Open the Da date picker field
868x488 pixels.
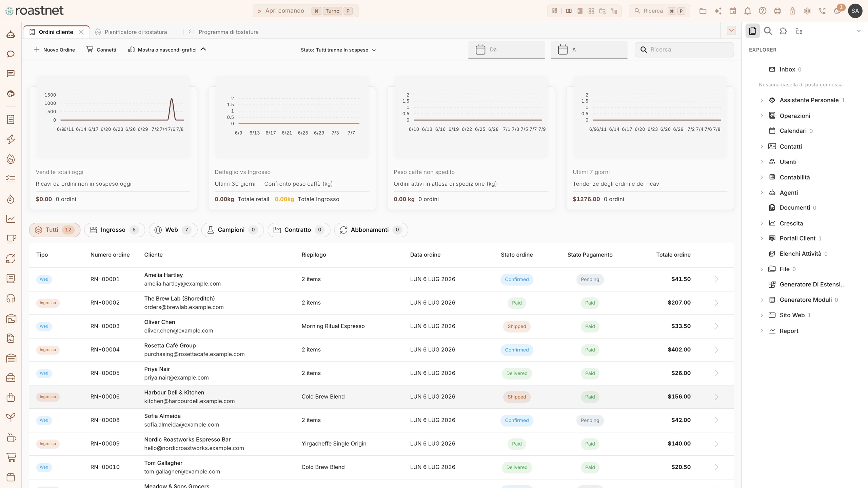click(507, 49)
